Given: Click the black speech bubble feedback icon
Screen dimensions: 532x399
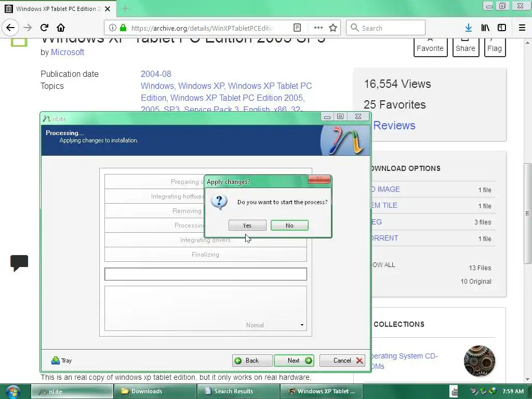Looking at the screenshot, I should tap(19, 263).
